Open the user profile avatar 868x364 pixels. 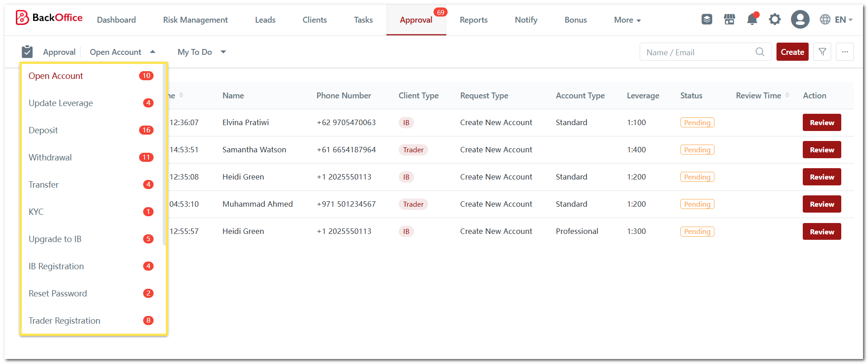[800, 19]
